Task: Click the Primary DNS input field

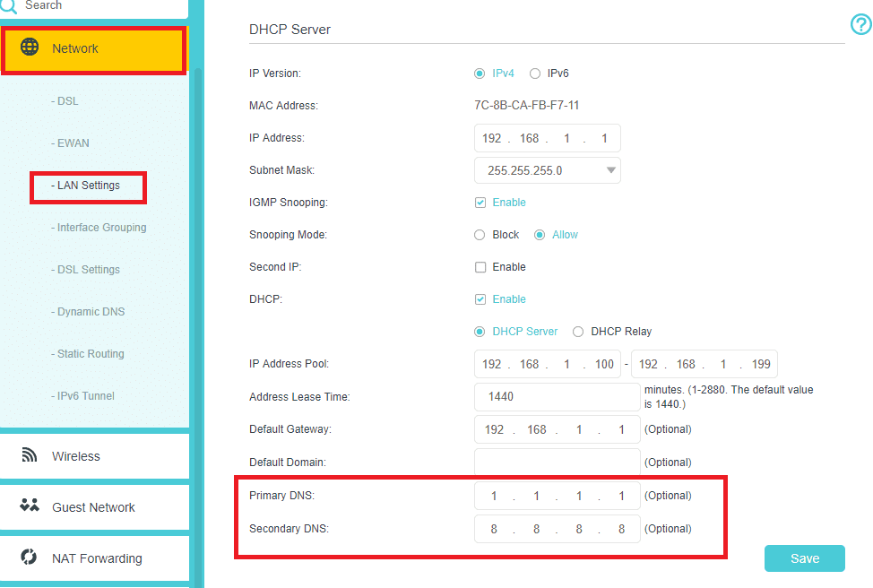Action: point(558,496)
